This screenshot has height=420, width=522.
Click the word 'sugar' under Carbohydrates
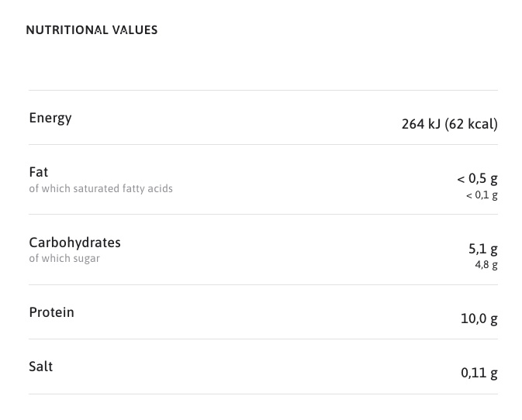pyautogui.click(x=86, y=258)
